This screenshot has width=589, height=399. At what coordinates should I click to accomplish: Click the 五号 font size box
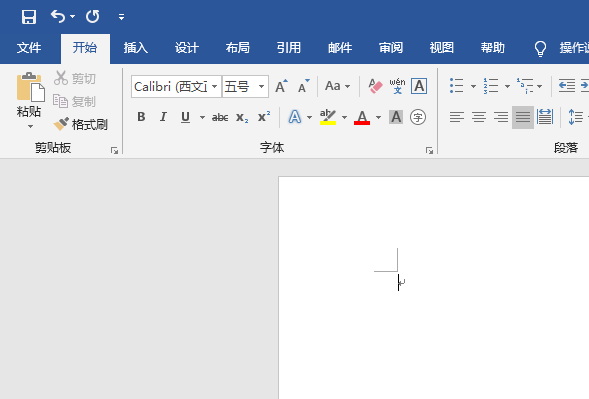(x=239, y=87)
